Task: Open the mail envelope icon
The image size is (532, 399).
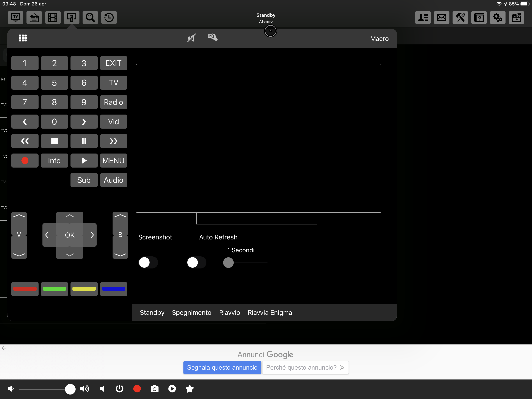Action: pyautogui.click(x=441, y=17)
